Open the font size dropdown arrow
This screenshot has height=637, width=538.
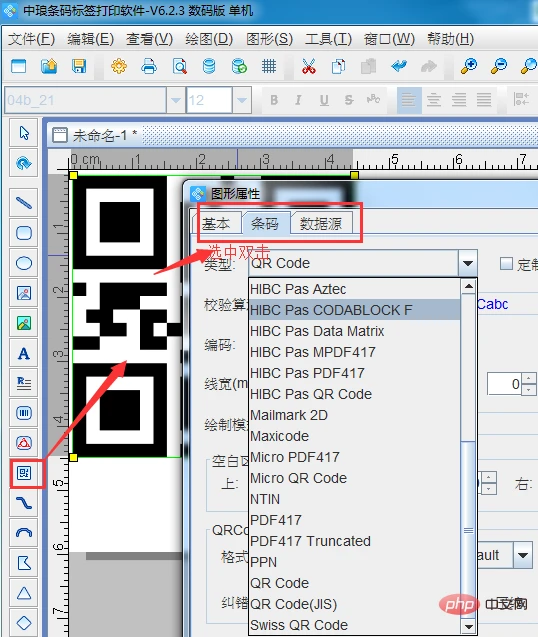coord(242,100)
